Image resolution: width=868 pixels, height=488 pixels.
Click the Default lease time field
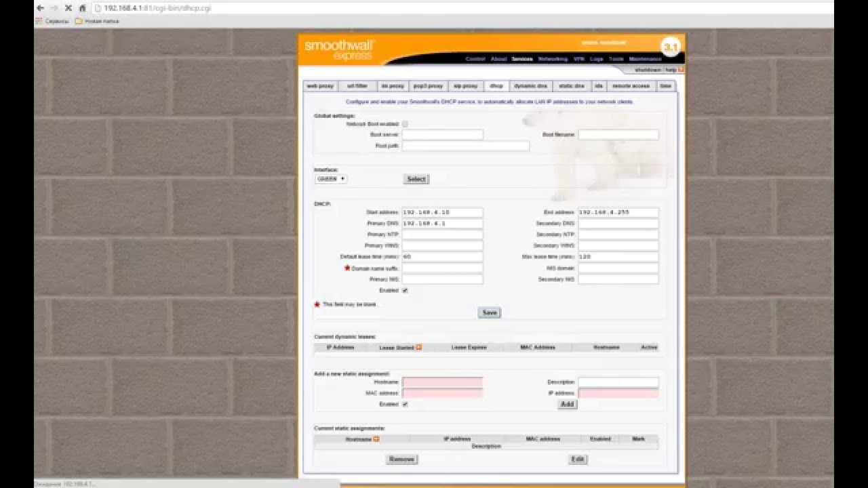(x=443, y=257)
